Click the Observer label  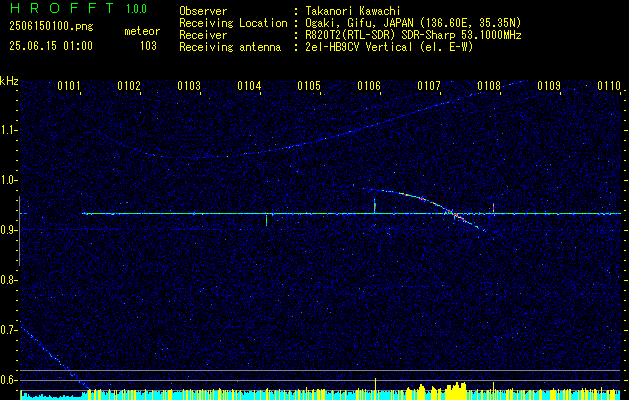pyautogui.click(x=203, y=11)
